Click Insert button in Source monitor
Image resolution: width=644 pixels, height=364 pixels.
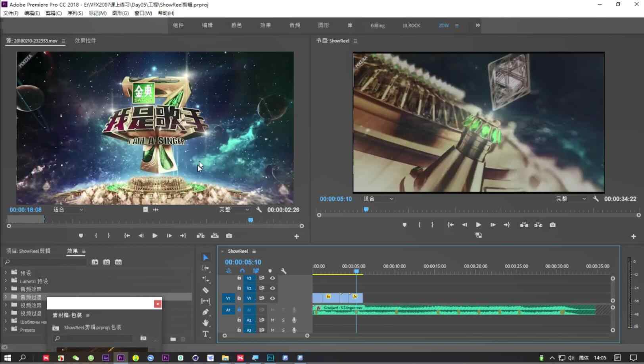[201, 236]
